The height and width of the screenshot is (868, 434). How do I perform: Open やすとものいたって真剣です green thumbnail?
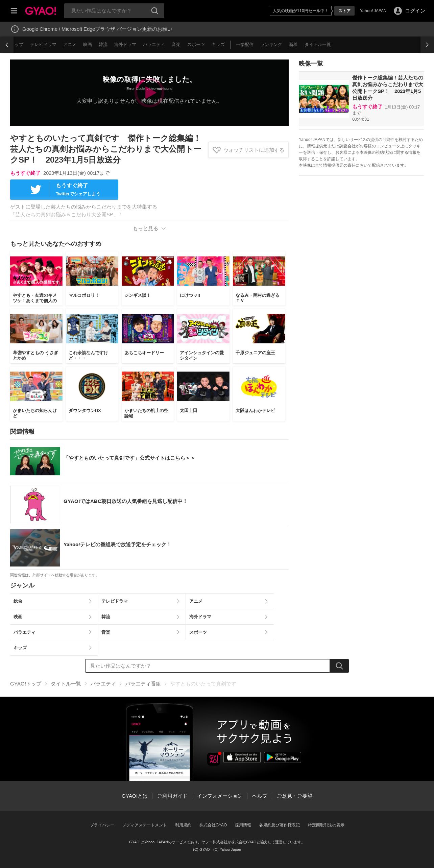[35, 461]
